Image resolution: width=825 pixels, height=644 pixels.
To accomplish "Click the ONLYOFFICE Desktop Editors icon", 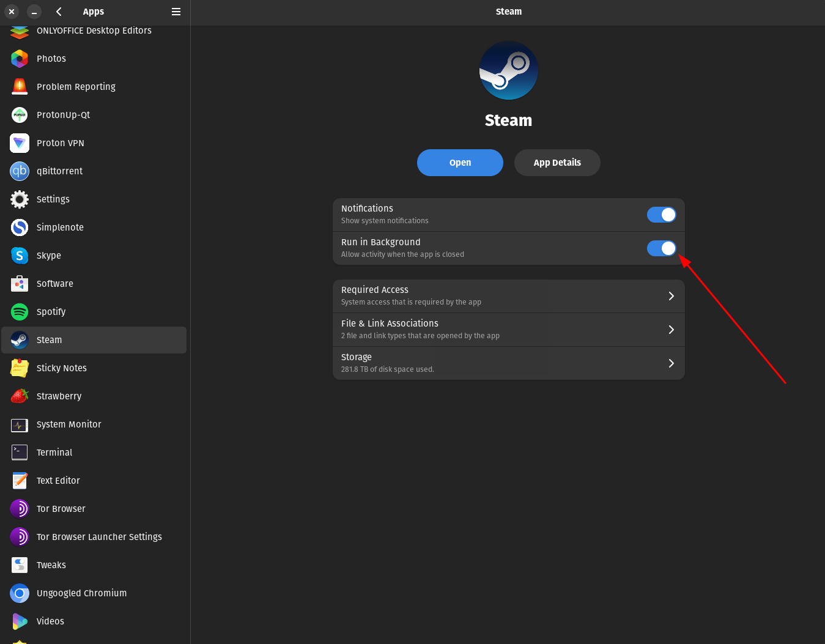I will click(20, 32).
